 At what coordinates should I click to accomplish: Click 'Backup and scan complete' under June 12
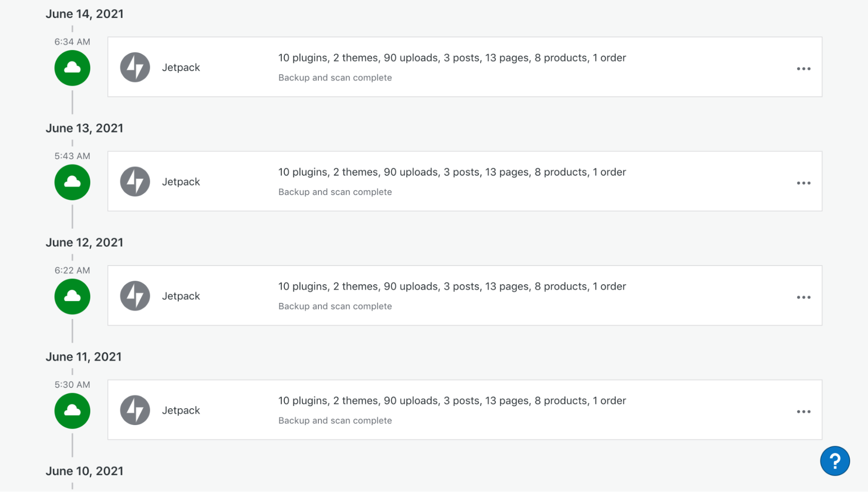pyautogui.click(x=335, y=306)
